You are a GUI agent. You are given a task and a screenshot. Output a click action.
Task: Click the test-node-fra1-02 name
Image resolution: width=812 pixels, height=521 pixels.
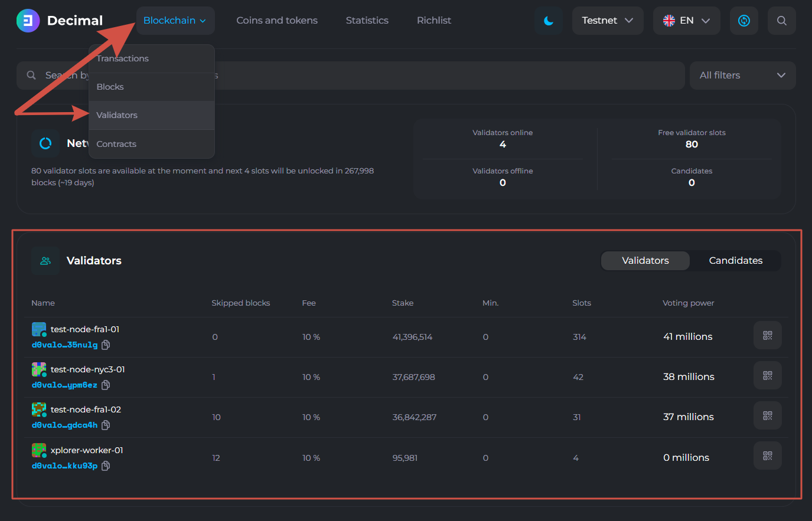coord(86,409)
